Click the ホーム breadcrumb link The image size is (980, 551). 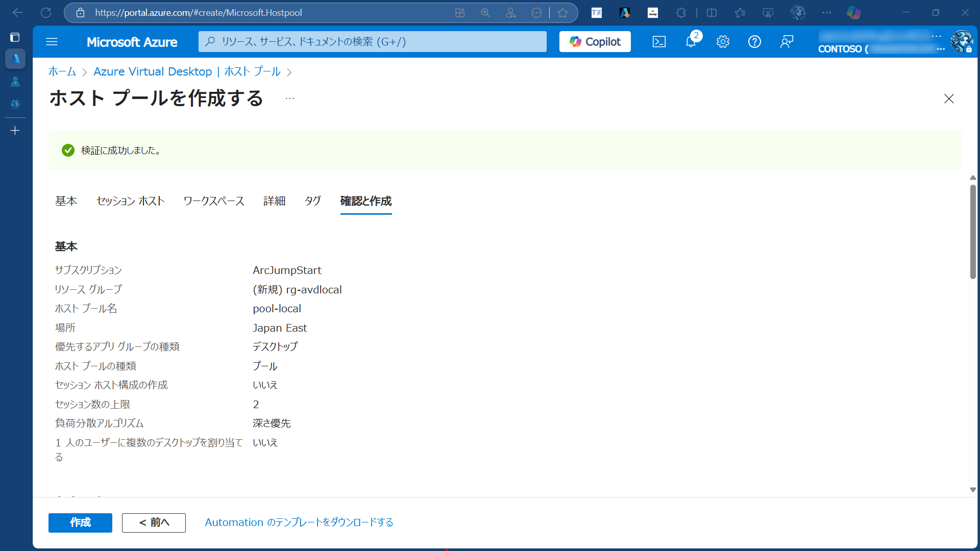pyautogui.click(x=62, y=72)
